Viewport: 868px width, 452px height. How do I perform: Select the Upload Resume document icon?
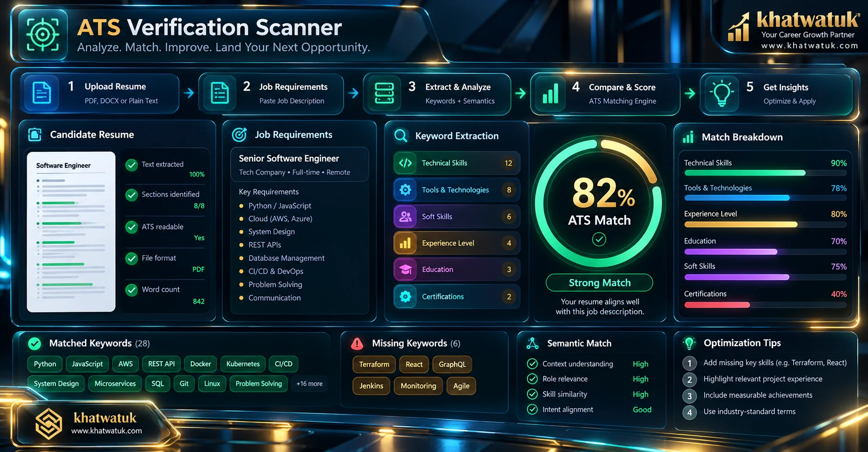(42, 93)
